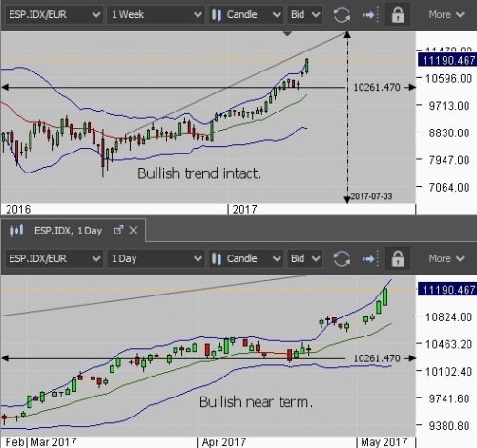
Task: Click the small triangle marker atop weekly chart
Action: tap(287, 33)
